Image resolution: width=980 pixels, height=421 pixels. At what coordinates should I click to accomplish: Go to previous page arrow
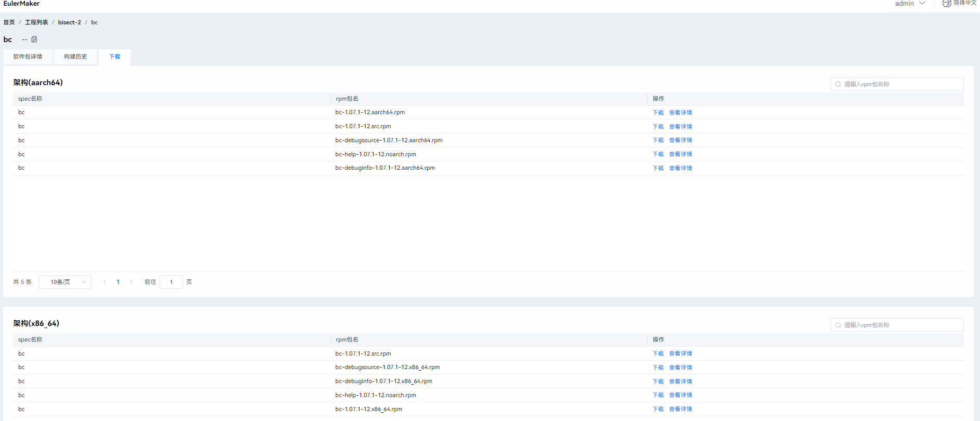(104, 282)
